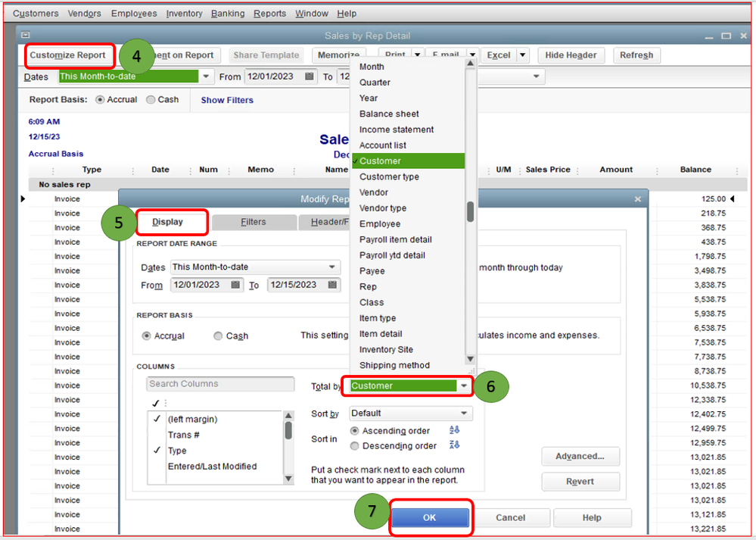Click the Revert button
The image size is (756, 540).
[x=580, y=482]
